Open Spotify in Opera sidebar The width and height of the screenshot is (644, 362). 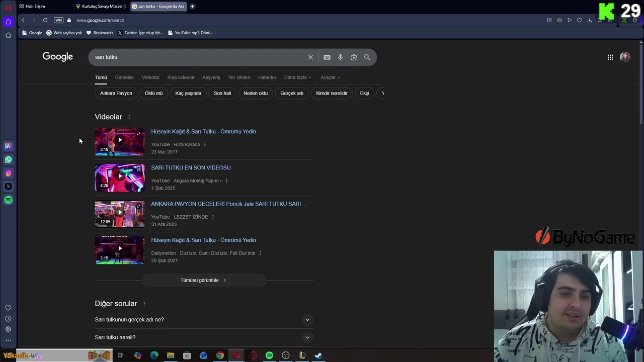click(x=8, y=200)
